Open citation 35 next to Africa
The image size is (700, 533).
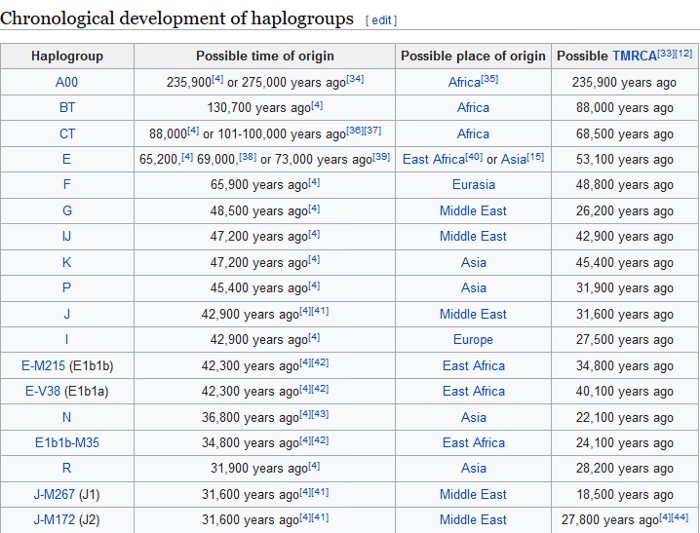tap(490, 79)
